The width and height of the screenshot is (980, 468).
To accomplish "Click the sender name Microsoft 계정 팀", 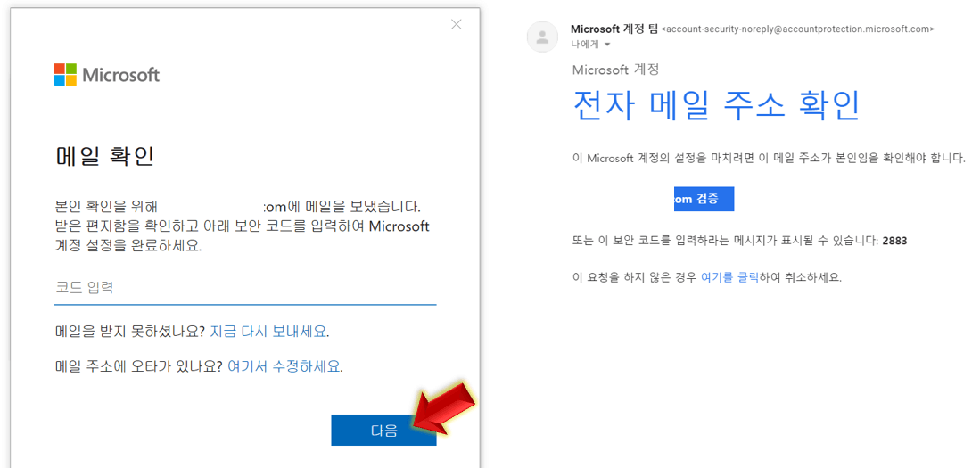I will coord(614,29).
